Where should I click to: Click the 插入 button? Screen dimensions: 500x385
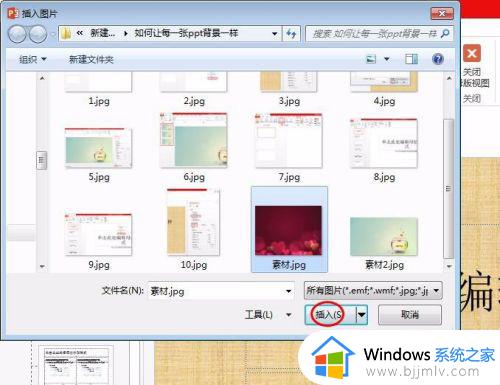[330, 314]
